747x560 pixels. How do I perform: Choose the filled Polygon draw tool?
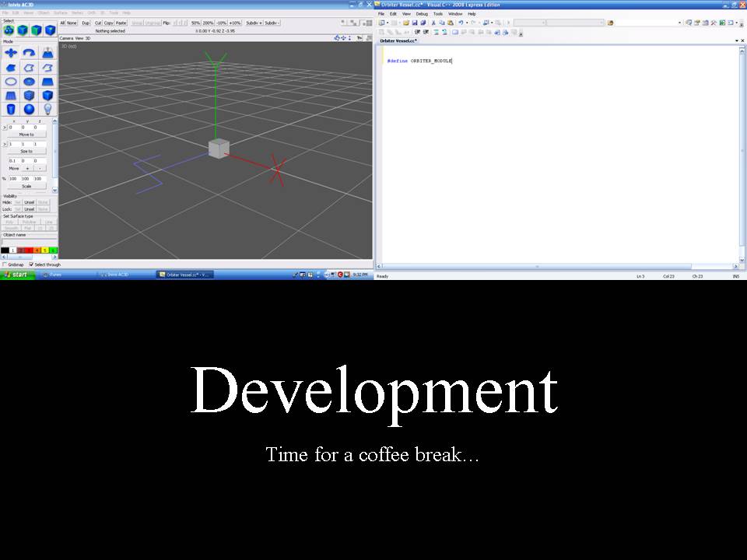coord(11,68)
